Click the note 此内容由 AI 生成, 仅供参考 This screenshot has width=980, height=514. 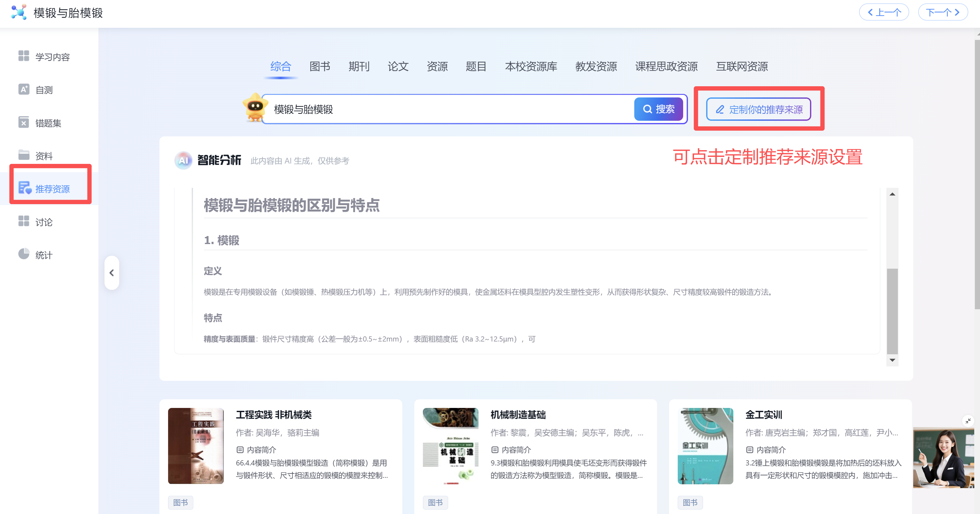[x=300, y=161]
